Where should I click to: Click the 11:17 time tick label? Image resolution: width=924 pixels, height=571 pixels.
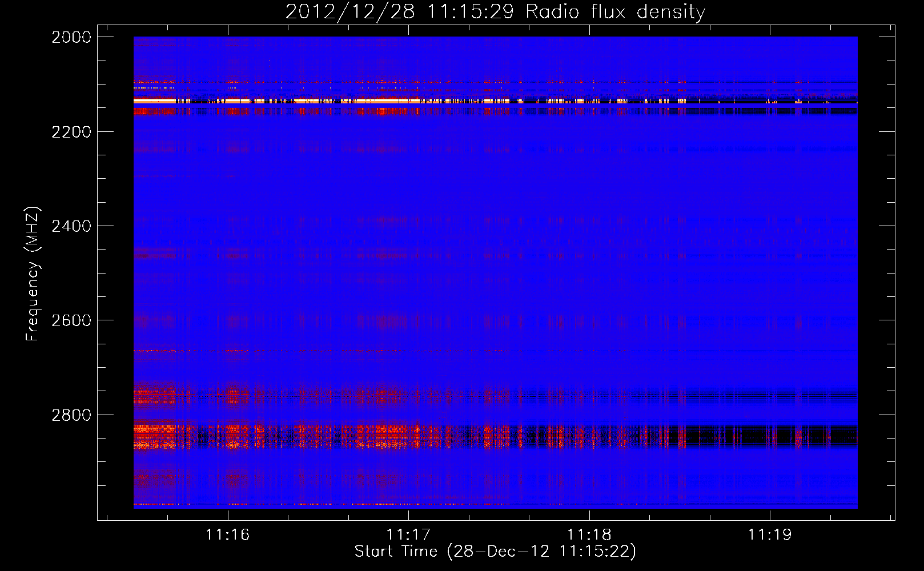click(408, 534)
